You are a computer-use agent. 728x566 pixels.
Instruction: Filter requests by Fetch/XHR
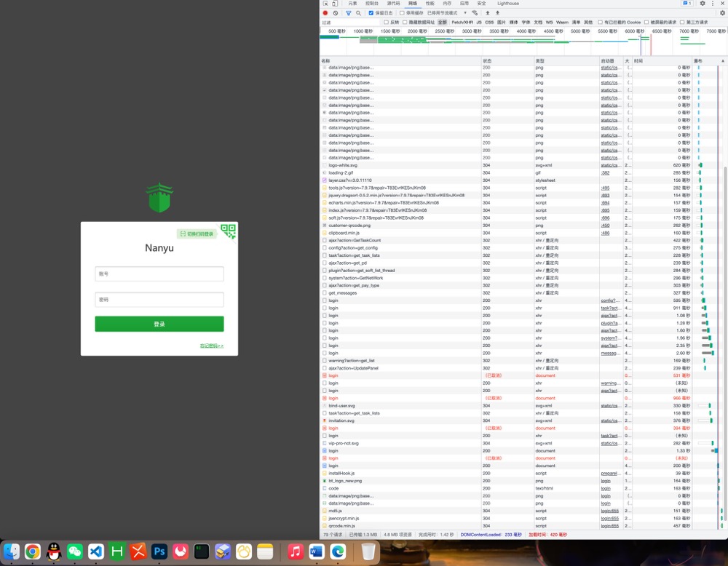pyautogui.click(x=462, y=23)
